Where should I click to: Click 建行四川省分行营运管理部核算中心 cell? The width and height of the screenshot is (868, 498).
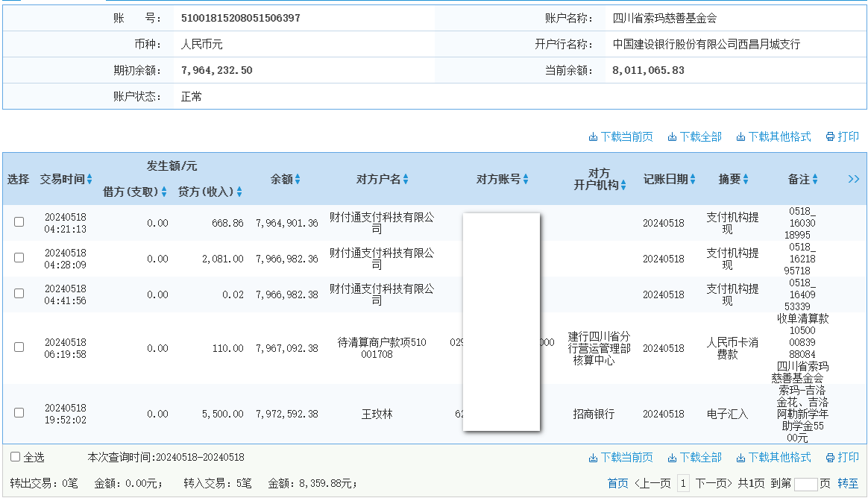click(x=599, y=348)
